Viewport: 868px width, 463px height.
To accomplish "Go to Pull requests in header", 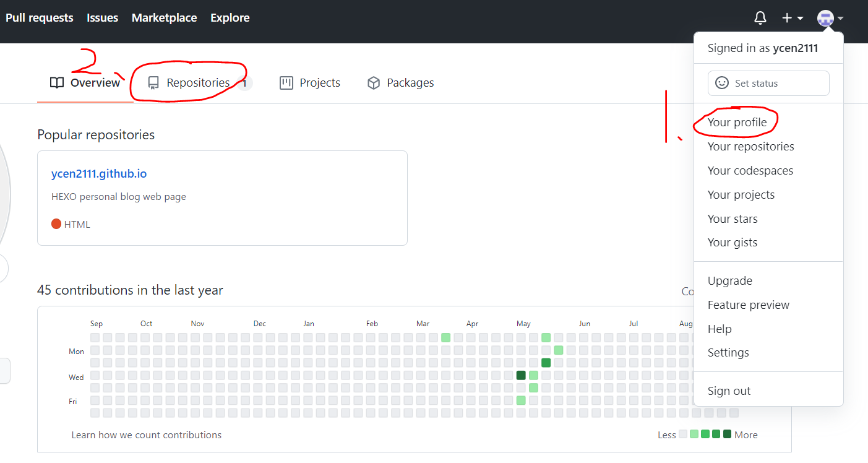I will (x=40, y=18).
